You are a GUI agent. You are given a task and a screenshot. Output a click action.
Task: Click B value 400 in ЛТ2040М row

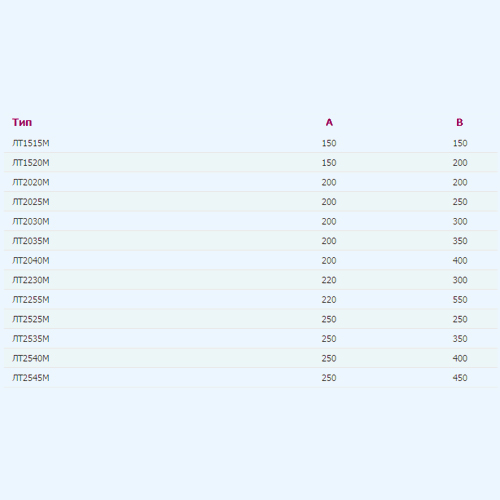pyautogui.click(x=460, y=260)
